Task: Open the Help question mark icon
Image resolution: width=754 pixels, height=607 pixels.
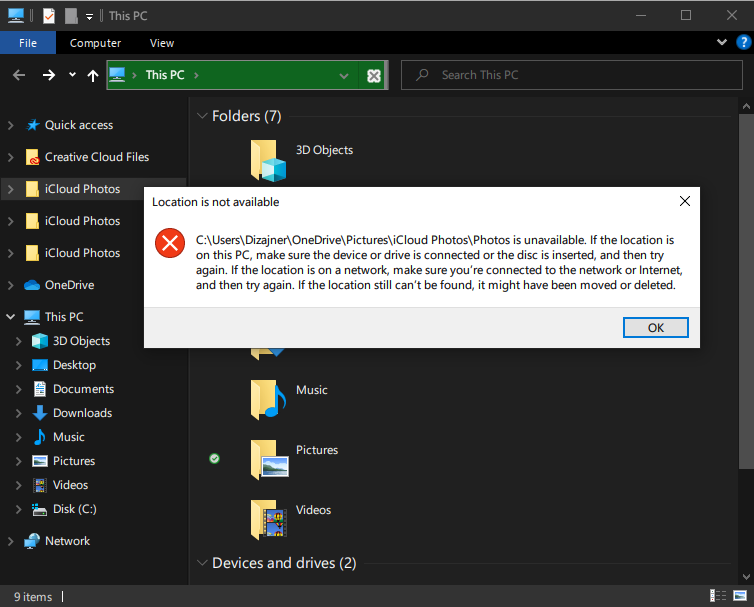Action: click(x=743, y=42)
